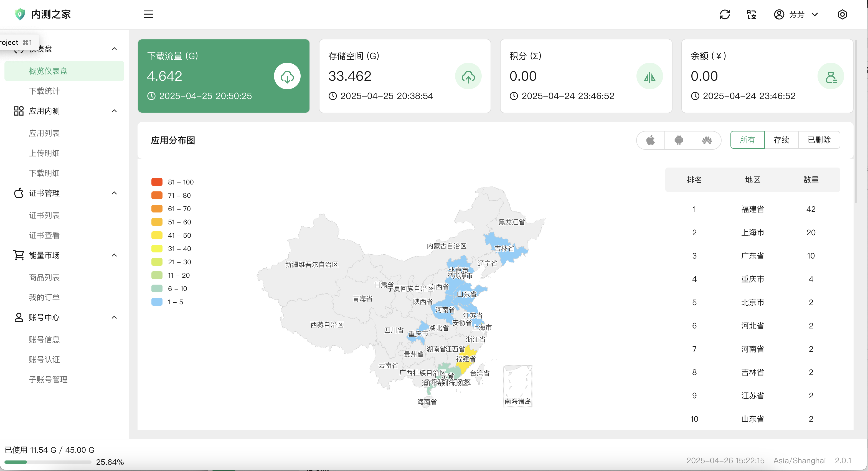Viewport: 868px width, 471px height.
Task: Collapse the 应用内测 menu section
Action: (x=114, y=111)
